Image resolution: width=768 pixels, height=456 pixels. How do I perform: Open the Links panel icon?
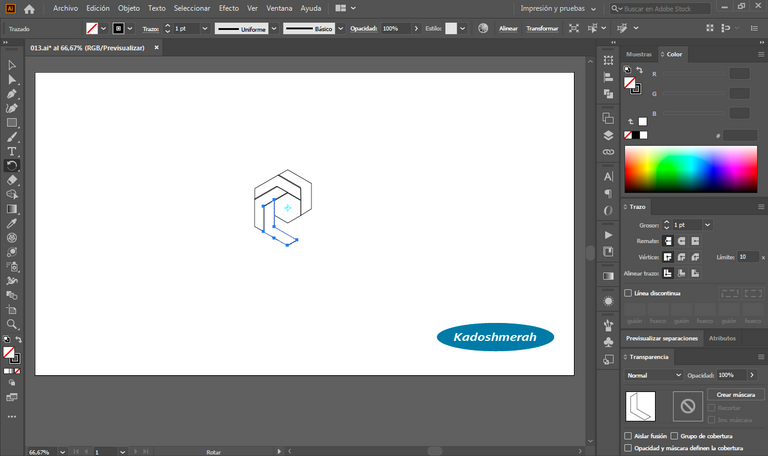tap(608, 152)
